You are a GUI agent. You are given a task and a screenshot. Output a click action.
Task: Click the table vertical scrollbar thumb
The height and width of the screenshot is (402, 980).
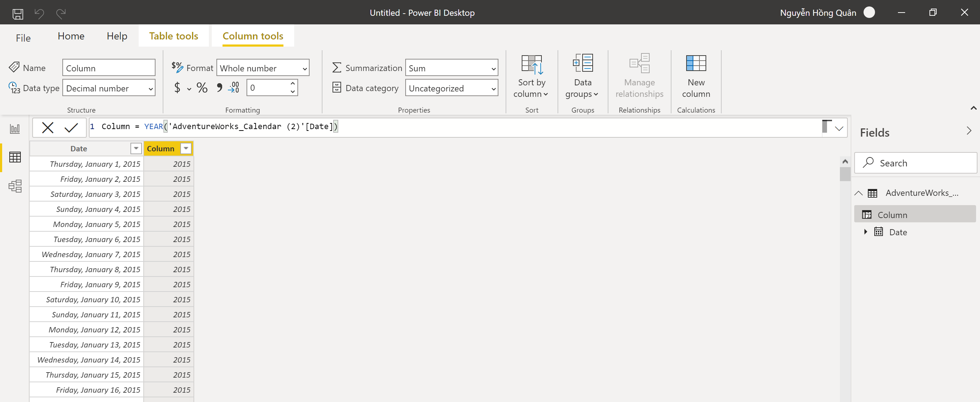[845, 174]
